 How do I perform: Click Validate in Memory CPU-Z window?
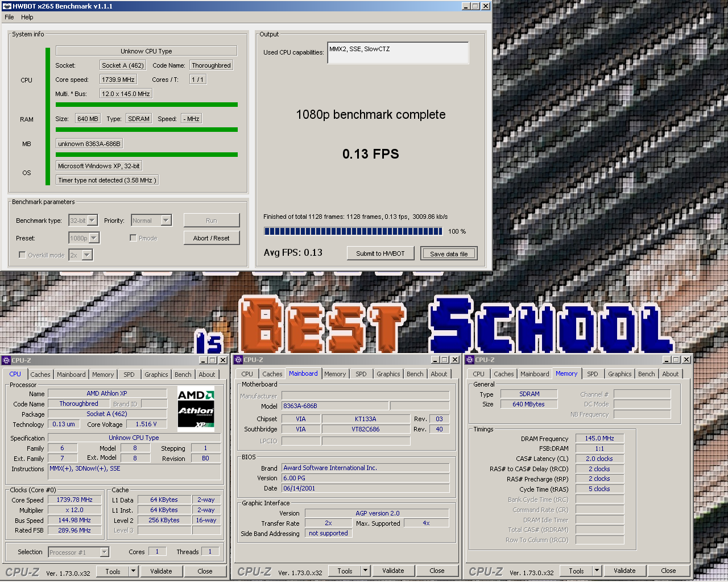coord(624,571)
